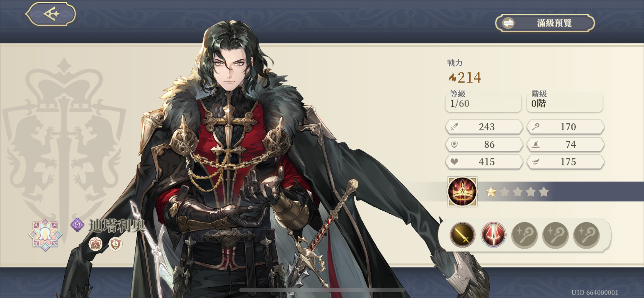Open the golden sword skill icon
Image resolution: width=644 pixels, height=298 pixels.
462,235
